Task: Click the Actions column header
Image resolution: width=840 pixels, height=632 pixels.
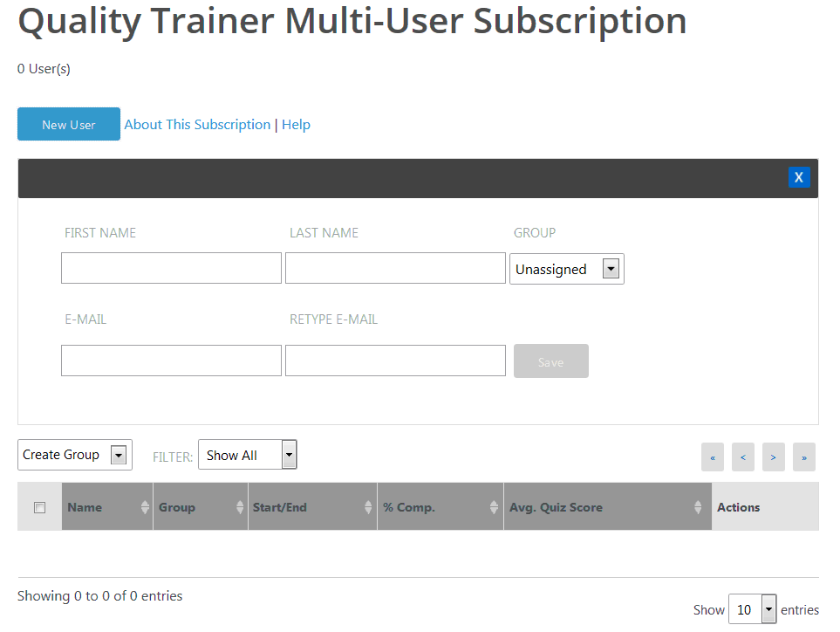Action: click(x=765, y=506)
